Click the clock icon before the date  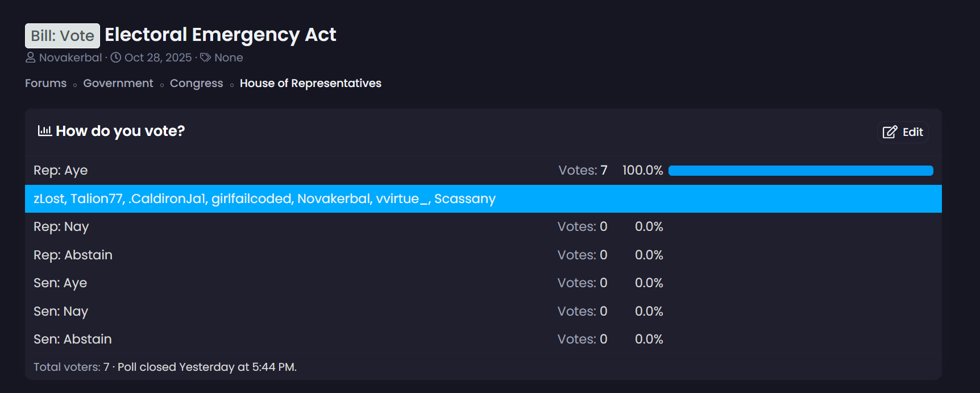click(x=116, y=57)
